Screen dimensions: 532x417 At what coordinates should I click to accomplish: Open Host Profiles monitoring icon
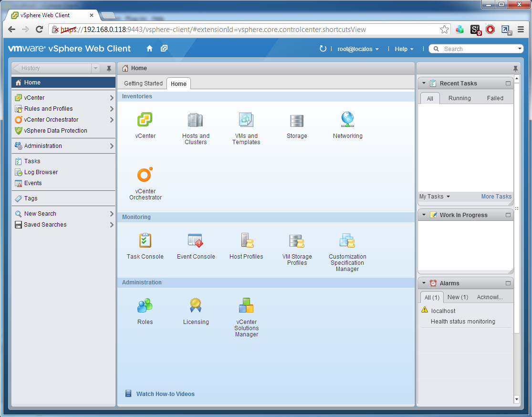tap(247, 240)
